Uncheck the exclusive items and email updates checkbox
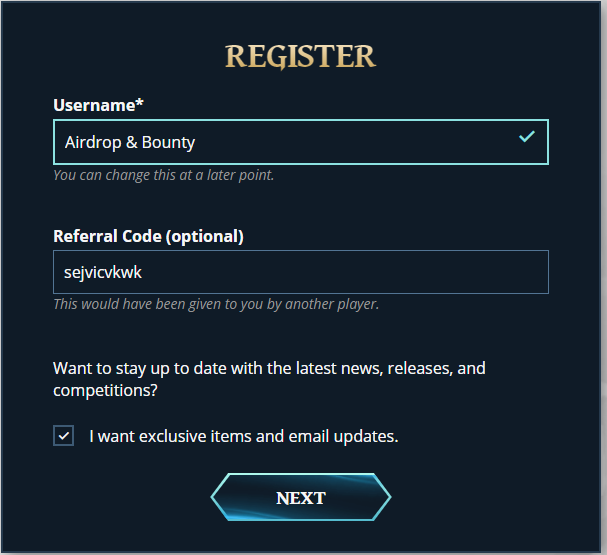 64,436
